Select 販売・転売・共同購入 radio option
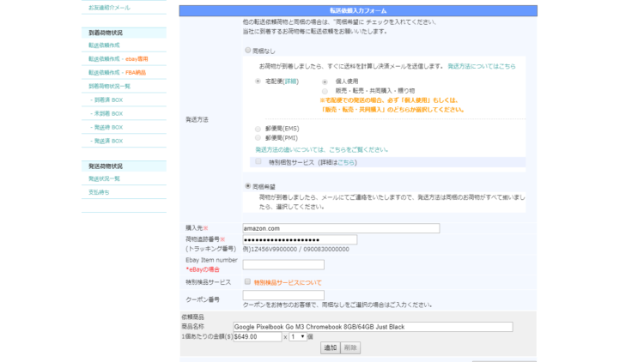This screenshot has height=362, width=644. (325, 91)
